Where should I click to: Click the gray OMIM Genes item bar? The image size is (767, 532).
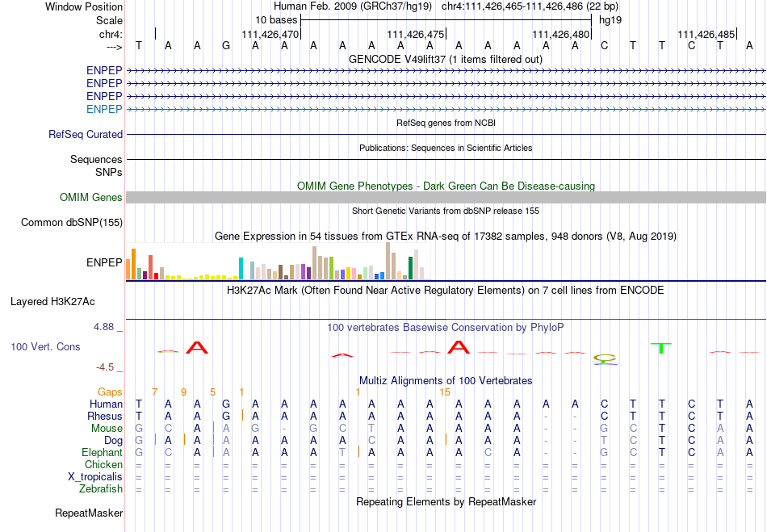pos(446,197)
